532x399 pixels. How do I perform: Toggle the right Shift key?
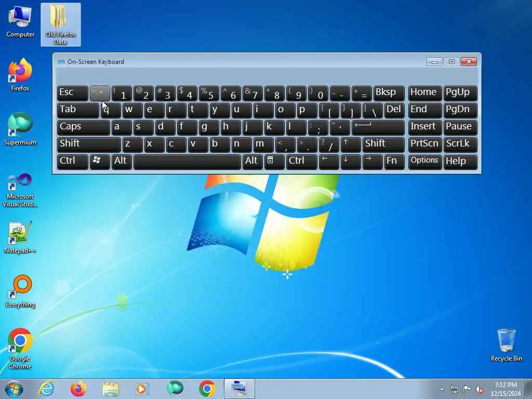[x=383, y=144]
